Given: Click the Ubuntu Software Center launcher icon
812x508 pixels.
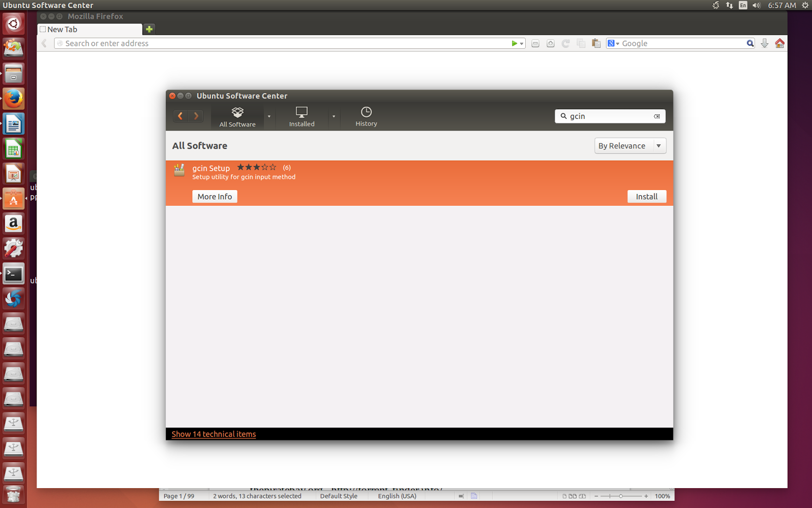Looking at the screenshot, I should pos(14,199).
